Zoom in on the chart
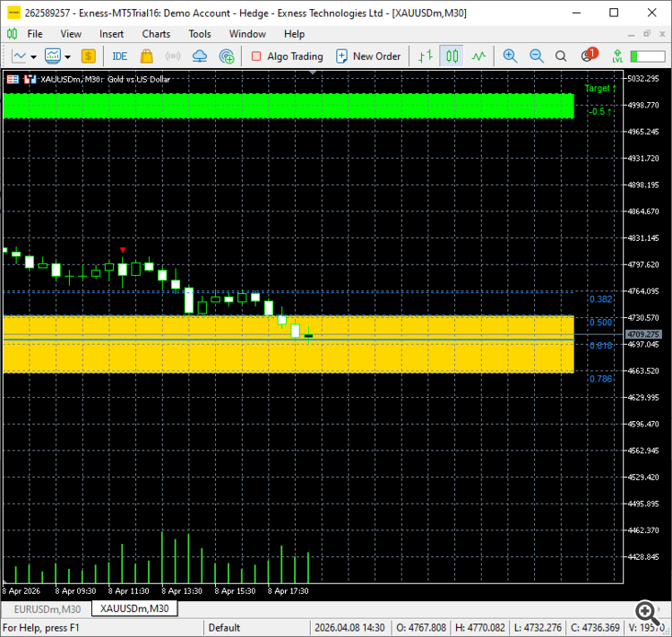The width and height of the screenshot is (672, 637). point(510,56)
